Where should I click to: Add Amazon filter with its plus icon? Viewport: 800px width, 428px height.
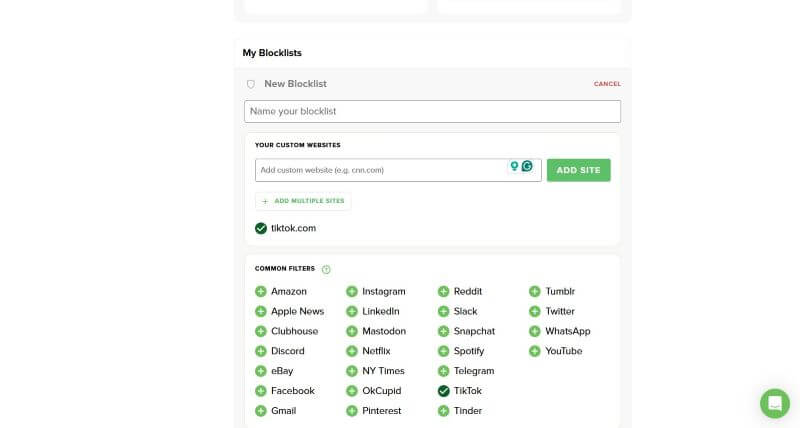coord(261,291)
